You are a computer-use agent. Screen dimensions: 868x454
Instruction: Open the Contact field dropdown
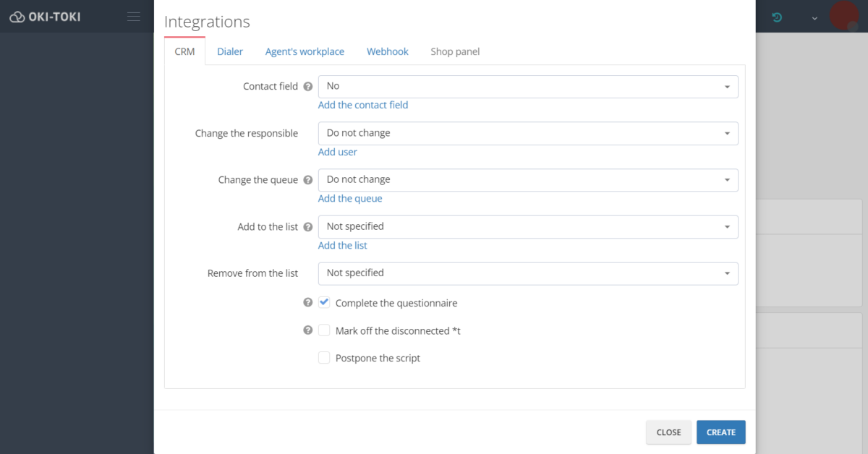coord(528,86)
